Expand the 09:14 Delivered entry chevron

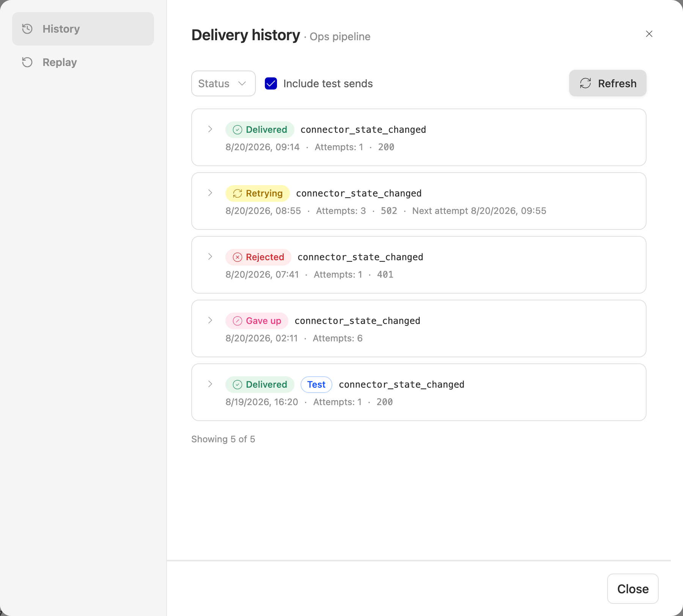tap(210, 129)
